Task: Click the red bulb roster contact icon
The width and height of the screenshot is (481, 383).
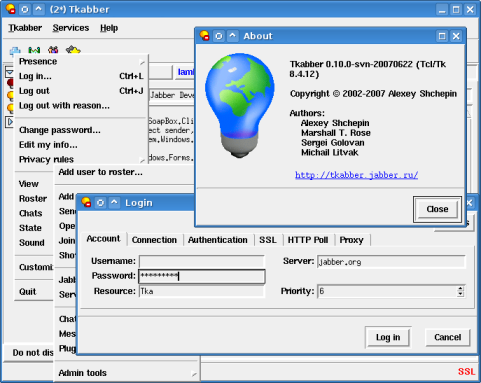Action: pos(10,83)
